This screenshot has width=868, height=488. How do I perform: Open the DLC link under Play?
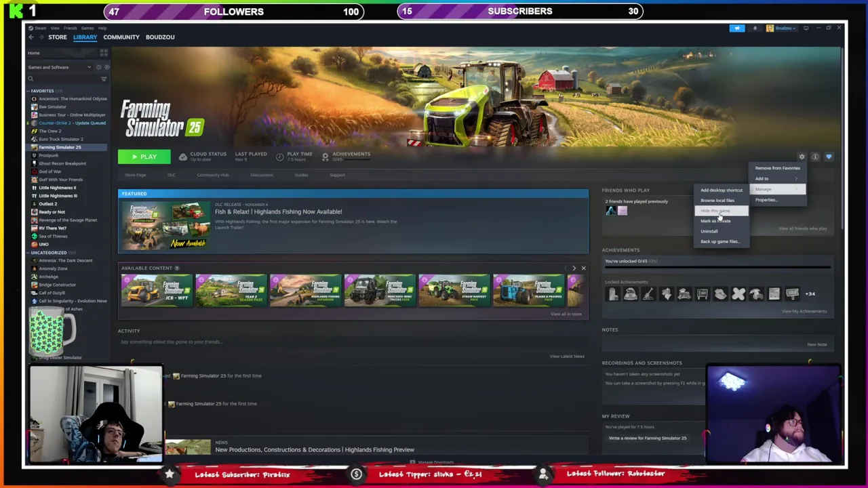[172, 175]
